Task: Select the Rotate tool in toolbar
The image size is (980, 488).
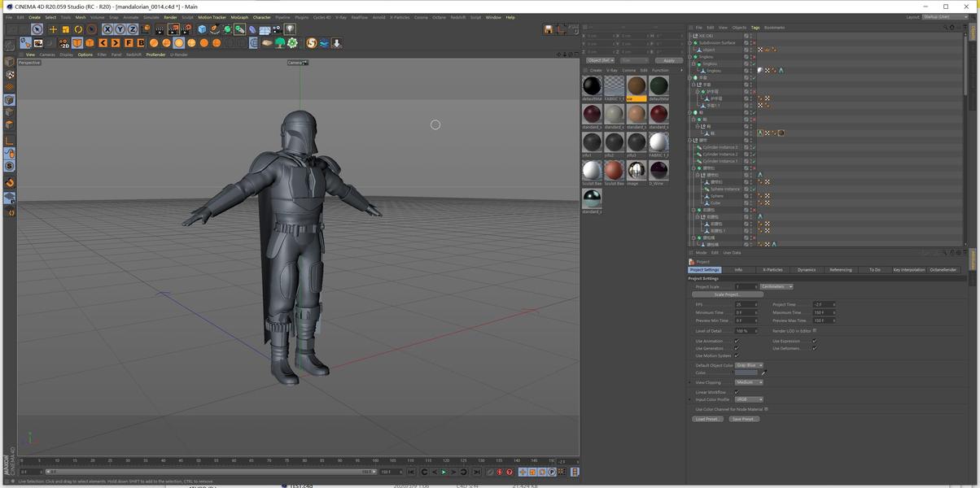Action: pos(79,29)
